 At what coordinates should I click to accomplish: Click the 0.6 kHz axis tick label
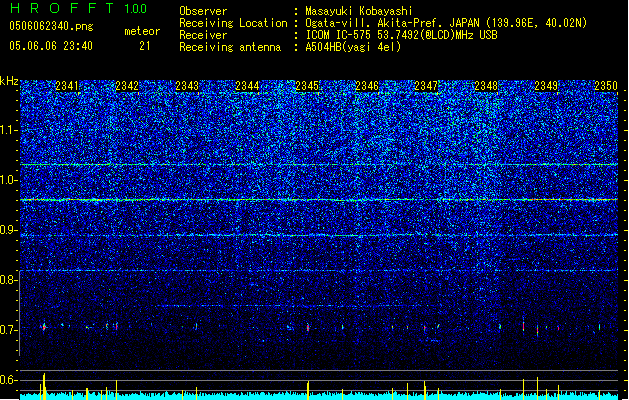click(x=9, y=380)
